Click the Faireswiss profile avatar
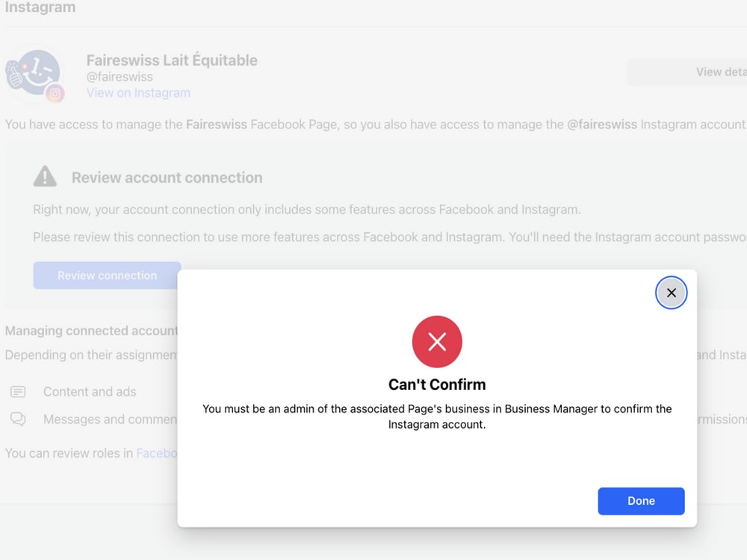The height and width of the screenshot is (560, 747). [x=34, y=73]
